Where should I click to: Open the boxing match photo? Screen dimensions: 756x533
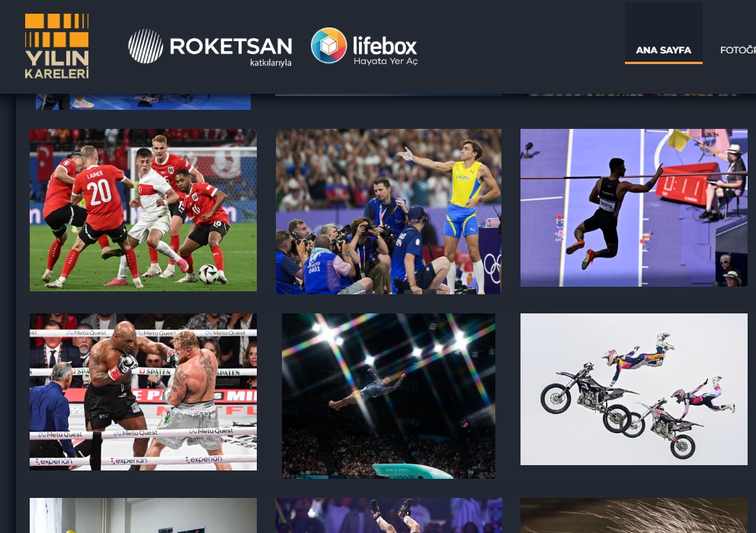(143, 392)
